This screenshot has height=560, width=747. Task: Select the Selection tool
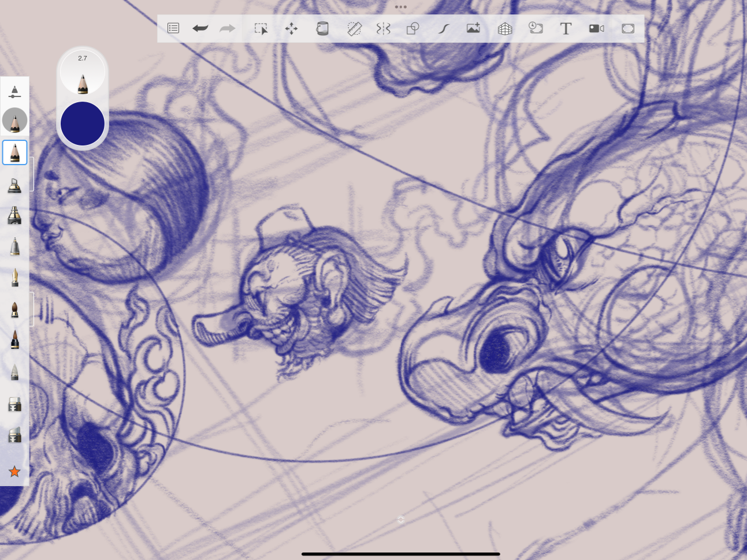click(261, 28)
